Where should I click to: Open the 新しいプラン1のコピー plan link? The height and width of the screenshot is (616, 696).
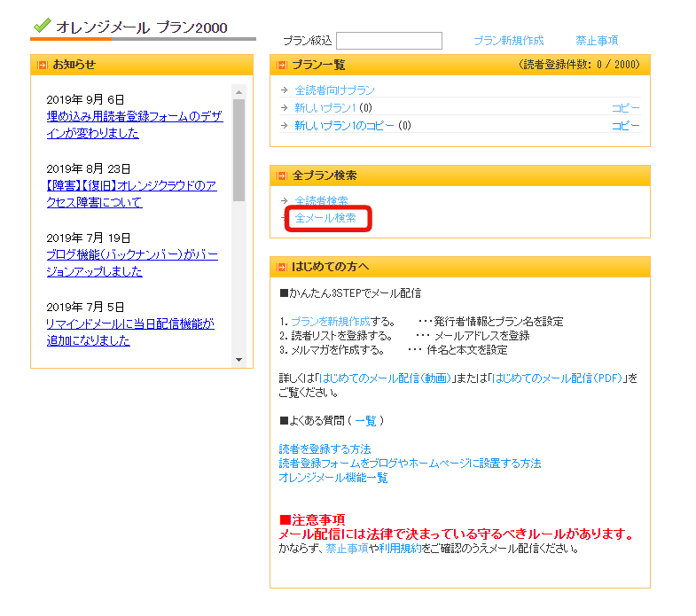(x=344, y=126)
